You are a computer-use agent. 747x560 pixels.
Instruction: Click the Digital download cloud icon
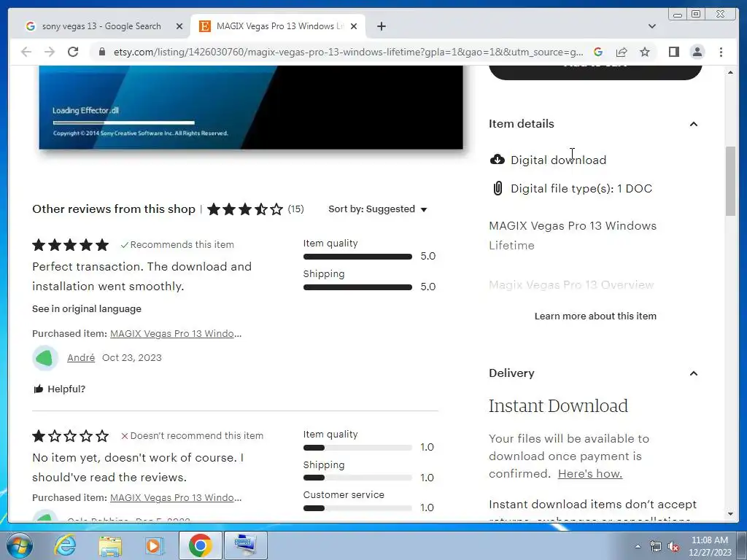pos(498,160)
